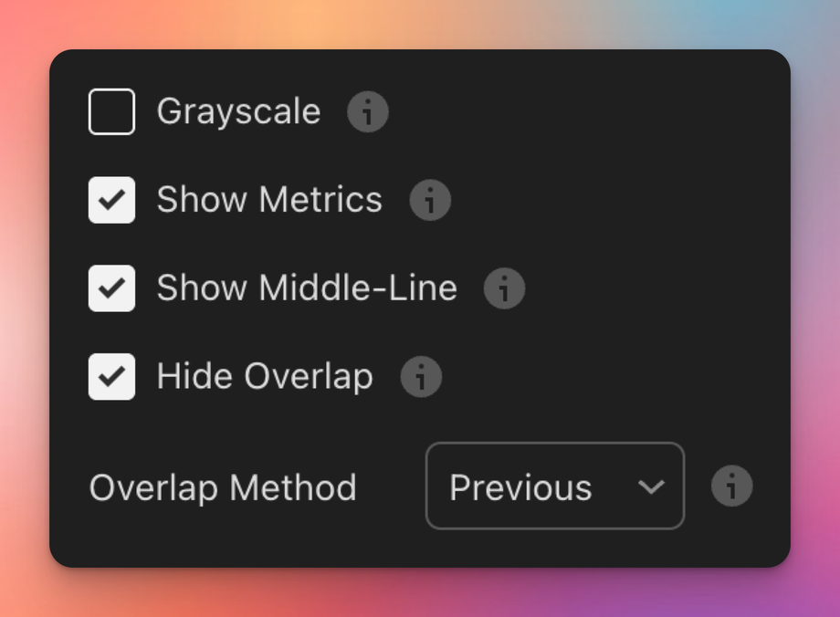
Task: Click the Show Middle-Line text label
Action: (307, 288)
